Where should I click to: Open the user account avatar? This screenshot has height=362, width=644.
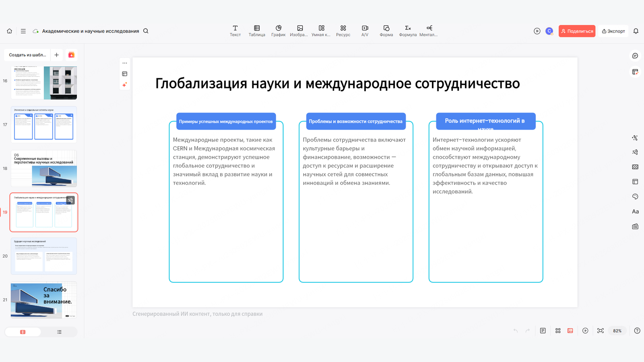pos(549,31)
